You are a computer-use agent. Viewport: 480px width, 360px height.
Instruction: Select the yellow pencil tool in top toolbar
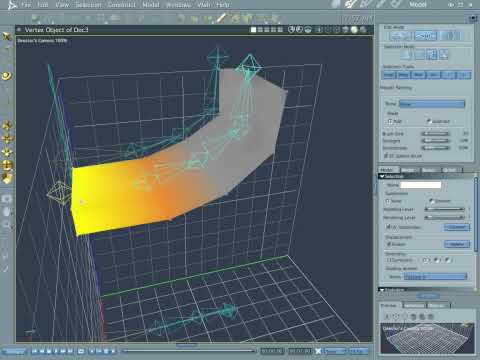click(221, 18)
